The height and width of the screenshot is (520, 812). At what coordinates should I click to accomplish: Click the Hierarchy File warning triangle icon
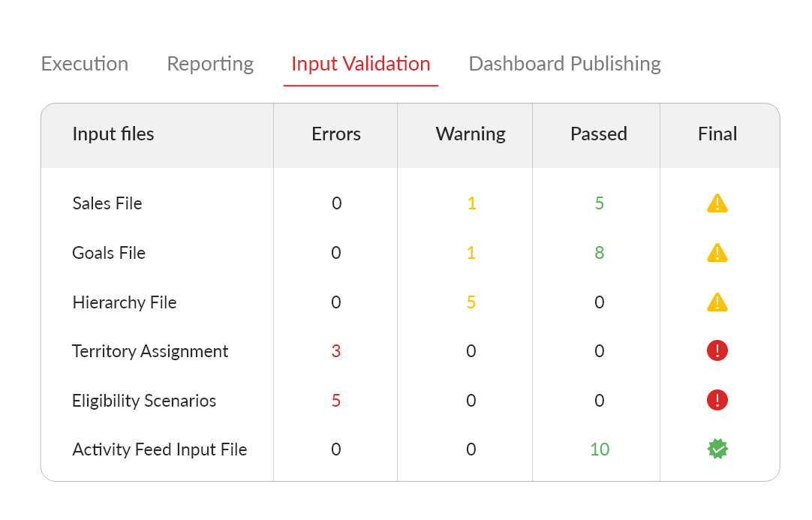(x=717, y=302)
